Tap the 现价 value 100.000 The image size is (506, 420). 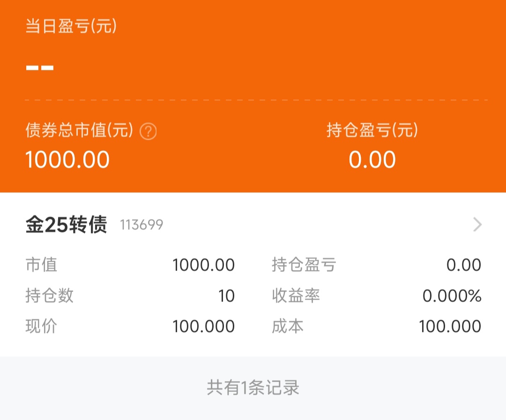tap(203, 326)
